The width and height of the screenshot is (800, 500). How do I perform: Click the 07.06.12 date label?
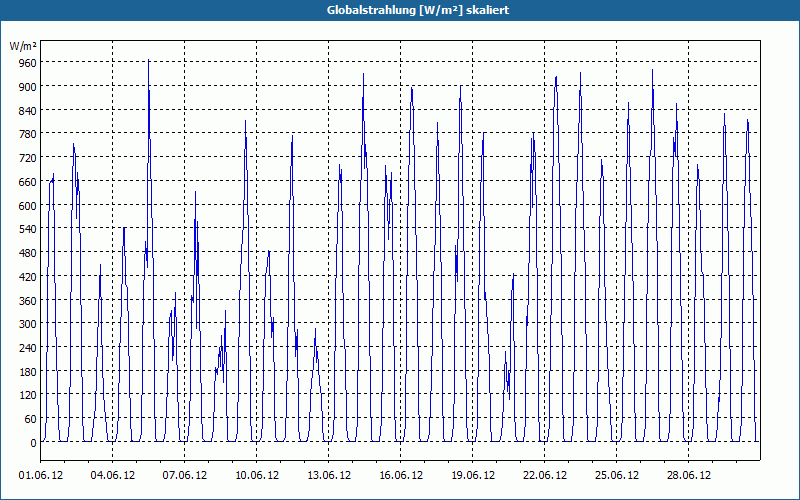(185, 476)
